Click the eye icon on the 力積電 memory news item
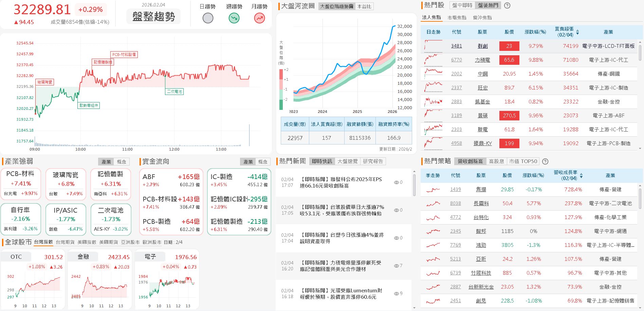This screenshot has width=644, height=311. click(397, 266)
